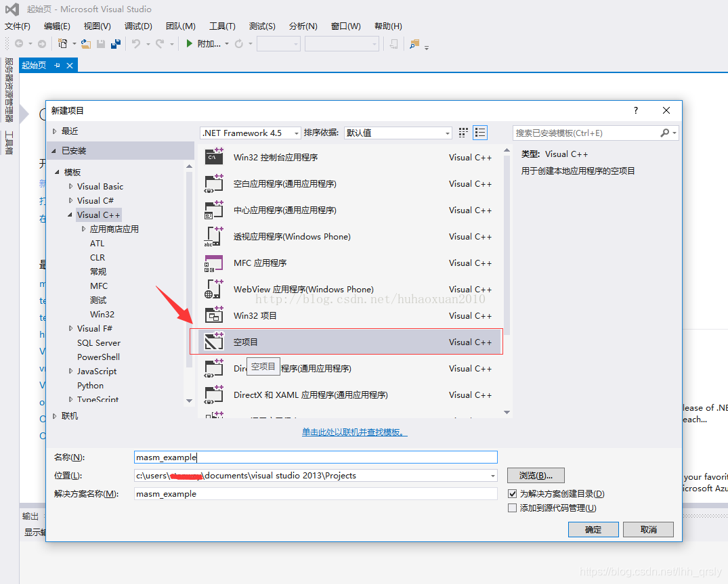Click the 解决方案名称 input field
The image size is (728, 584).
[x=316, y=494]
